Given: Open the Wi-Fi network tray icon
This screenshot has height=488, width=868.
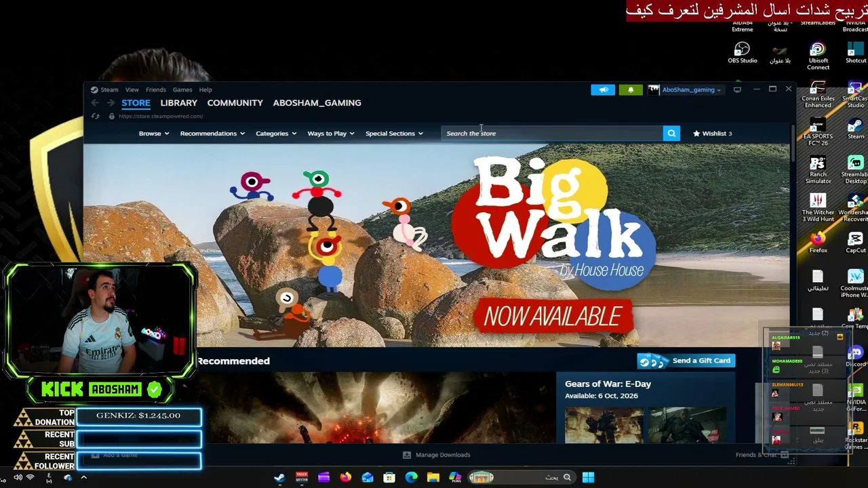Looking at the screenshot, I should 30,477.
